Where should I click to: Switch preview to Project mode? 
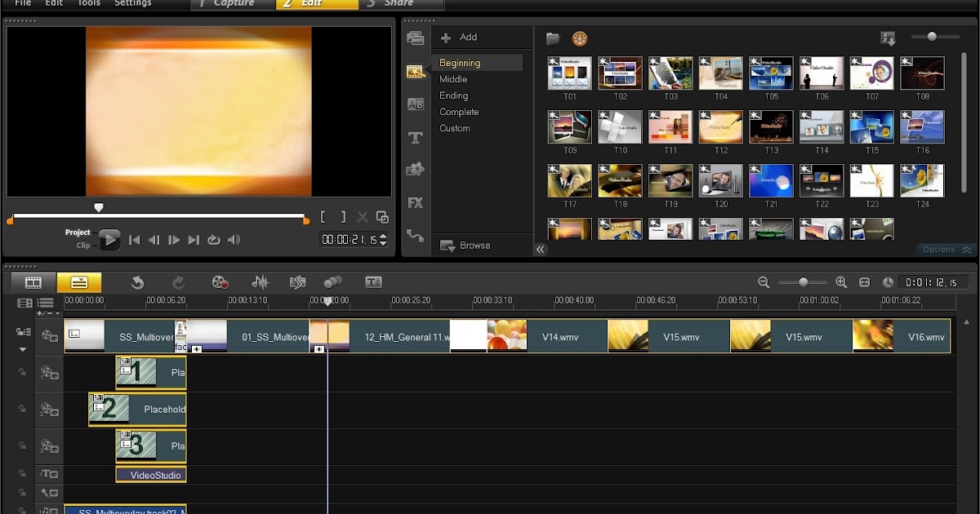[x=78, y=233]
